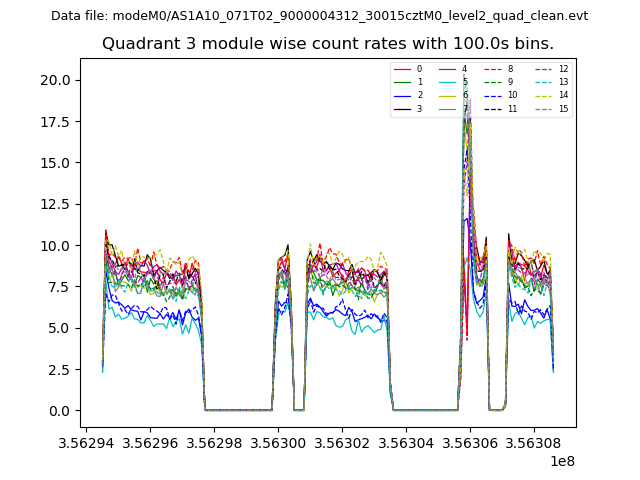Click the 20.0 y-axis tick label

tap(55, 80)
